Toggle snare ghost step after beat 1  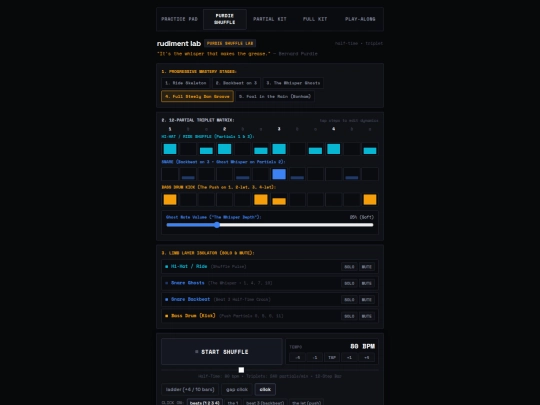(x=188, y=174)
